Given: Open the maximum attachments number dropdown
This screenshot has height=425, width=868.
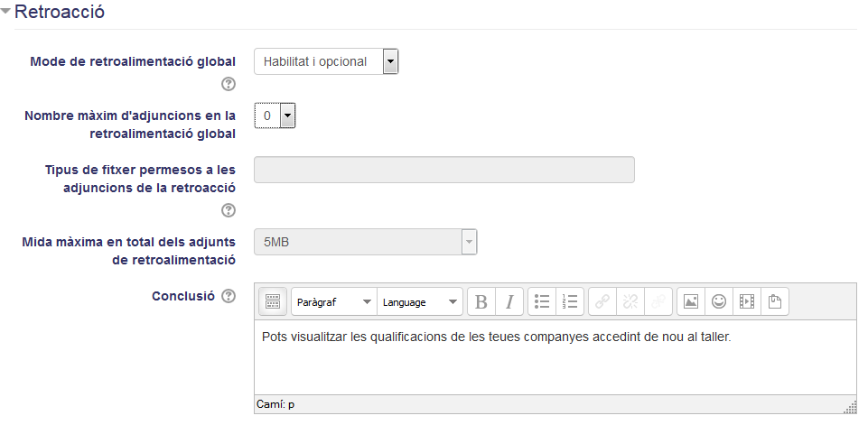Looking at the screenshot, I should click(275, 115).
